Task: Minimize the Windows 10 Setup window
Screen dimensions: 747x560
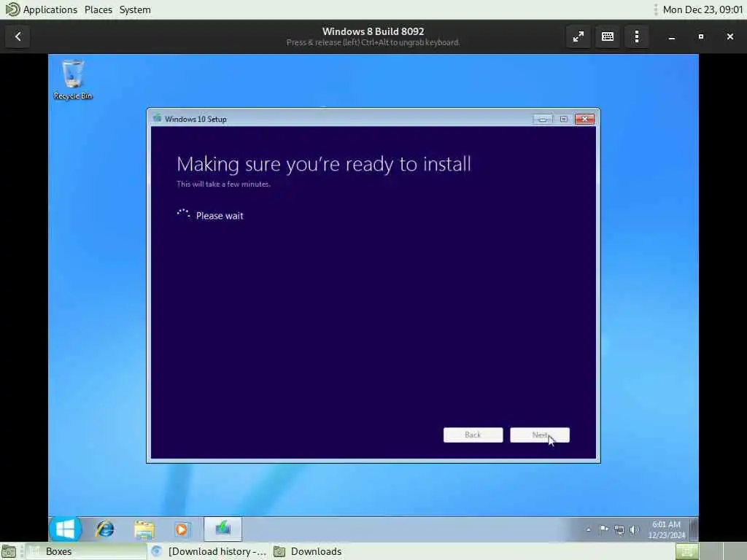Action: (x=543, y=119)
